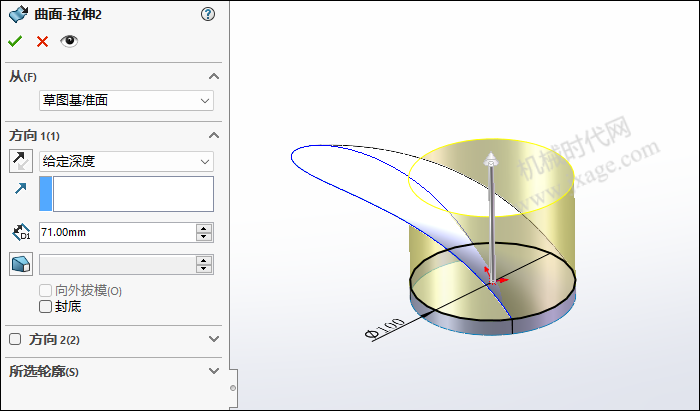
Task: Decrease draft angle spinner down
Action: click(x=204, y=269)
